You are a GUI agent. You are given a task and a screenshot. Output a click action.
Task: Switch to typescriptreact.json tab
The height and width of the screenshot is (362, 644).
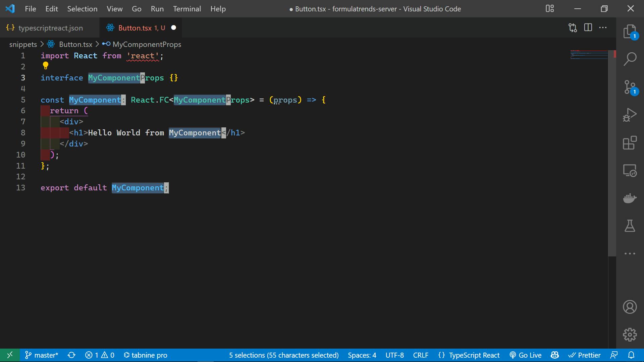[x=50, y=28]
